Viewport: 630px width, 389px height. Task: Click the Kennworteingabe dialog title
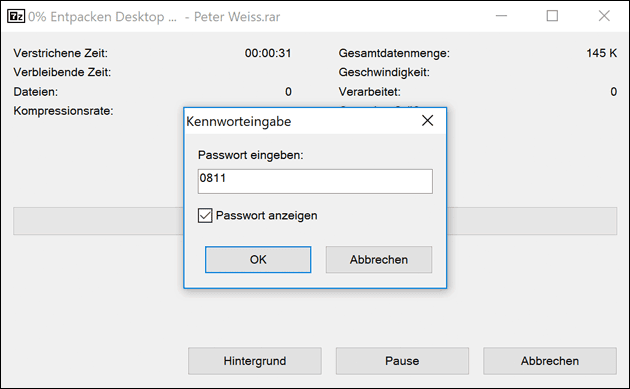(239, 121)
